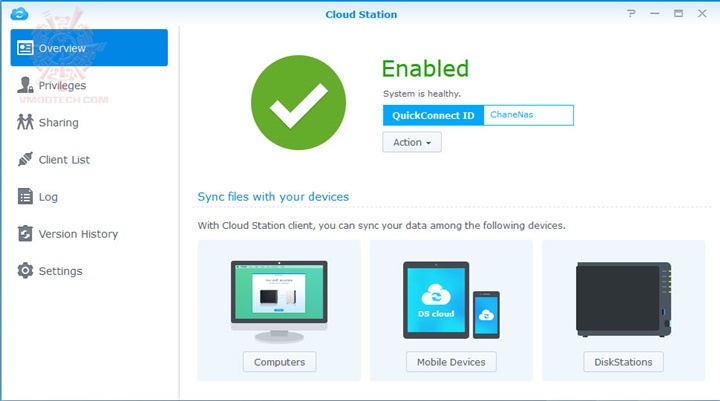Click the help question mark icon

[x=631, y=13]
